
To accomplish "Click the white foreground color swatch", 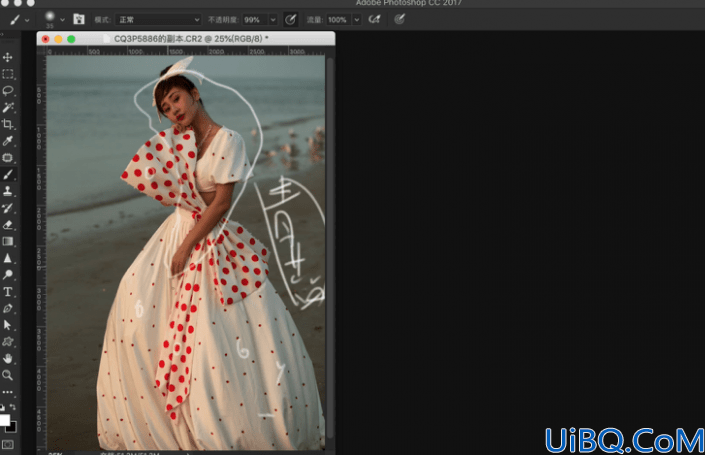I will 4,420.
